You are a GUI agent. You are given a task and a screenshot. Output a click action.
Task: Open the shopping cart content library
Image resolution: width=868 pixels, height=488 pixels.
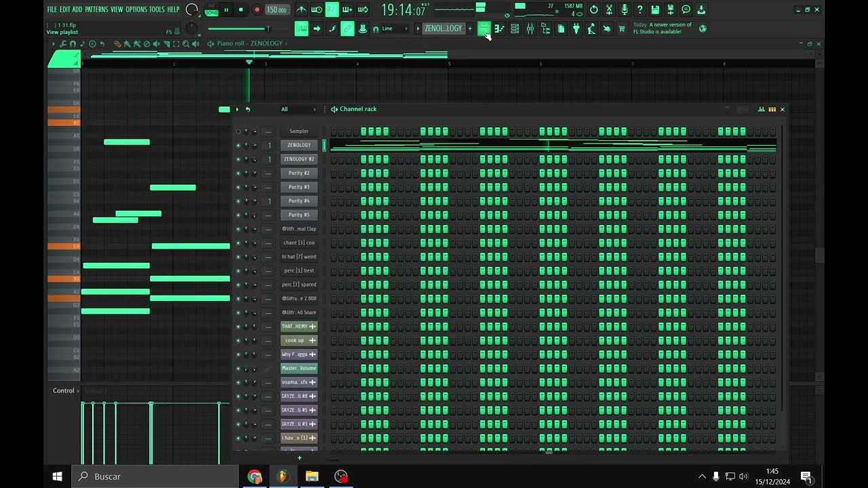(x=622, y=28)
